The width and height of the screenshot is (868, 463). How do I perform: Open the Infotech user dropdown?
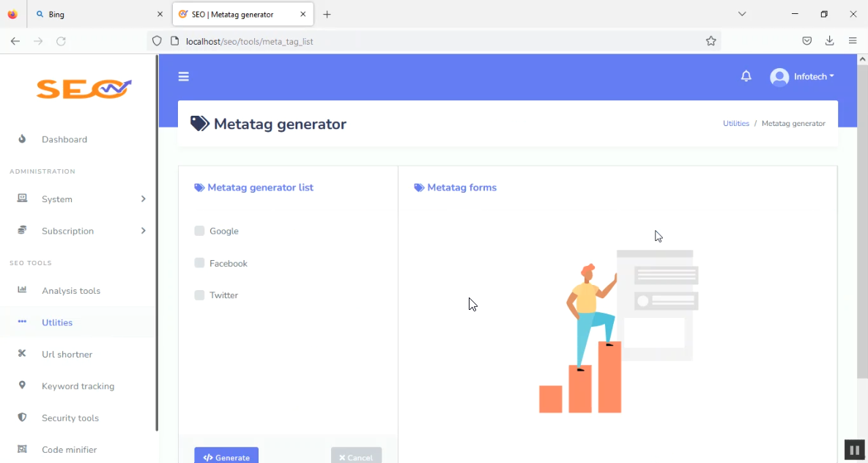(802, 76)
